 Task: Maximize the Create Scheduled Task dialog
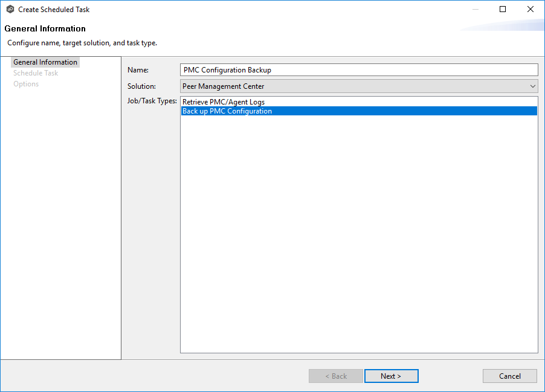coord(503,9)
